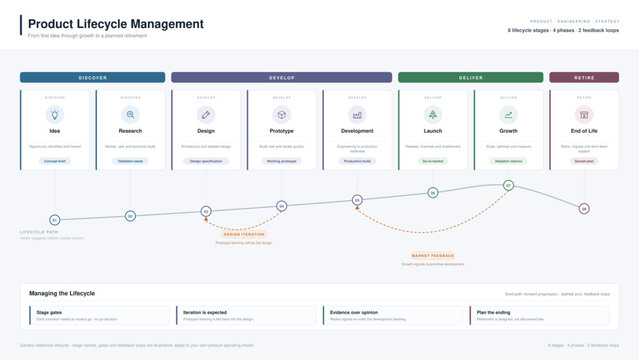
Task: Click timeline node 07 on the lifecycle path
Action: point(509,186)
